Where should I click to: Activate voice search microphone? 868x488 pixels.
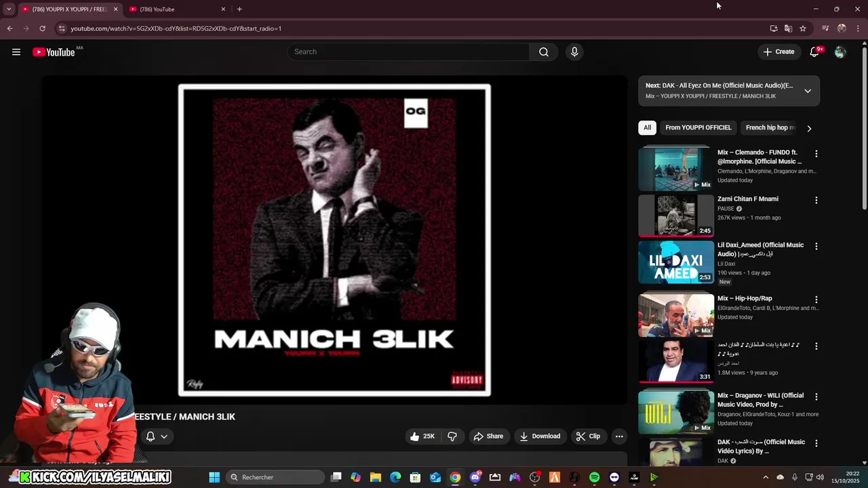[574, 52]
